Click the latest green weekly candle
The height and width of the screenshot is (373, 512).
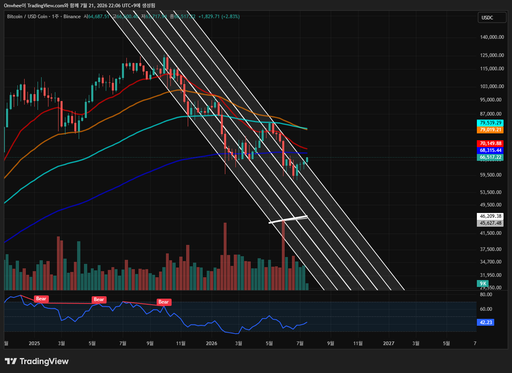coord(307,160)
